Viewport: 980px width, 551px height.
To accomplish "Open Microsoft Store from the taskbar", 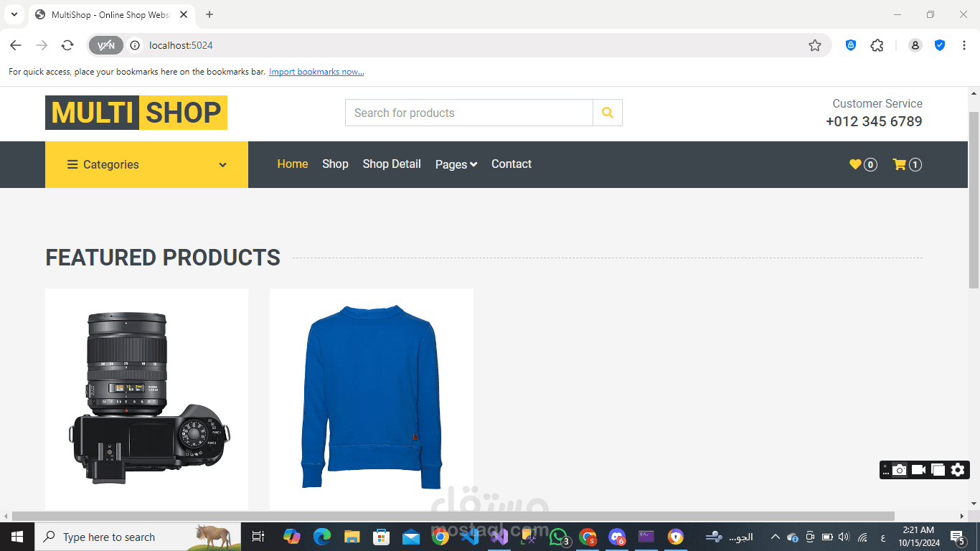I will click(x=381, y=537).
